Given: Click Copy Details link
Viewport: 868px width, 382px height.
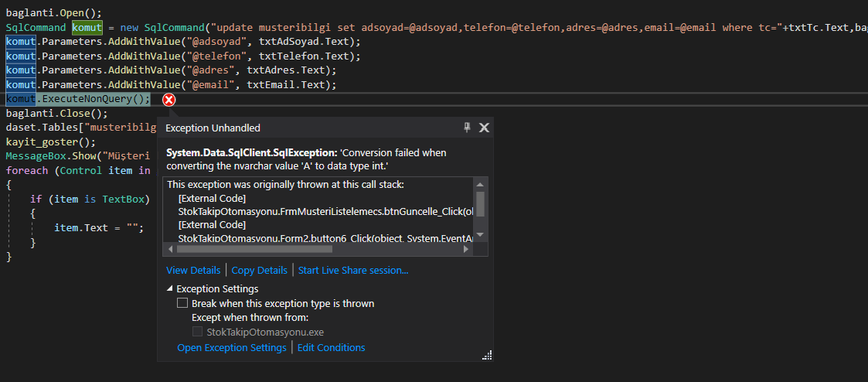Looking at the screenshot, I should [259, 270].
